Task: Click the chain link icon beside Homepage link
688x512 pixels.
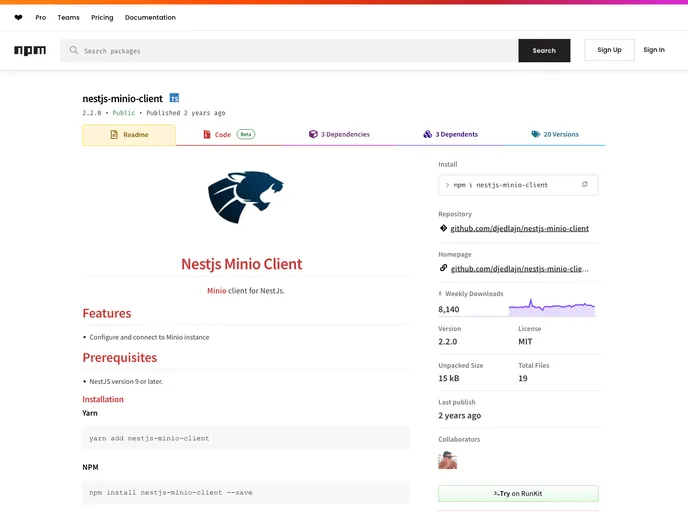Action: click(x=443, y=268)
